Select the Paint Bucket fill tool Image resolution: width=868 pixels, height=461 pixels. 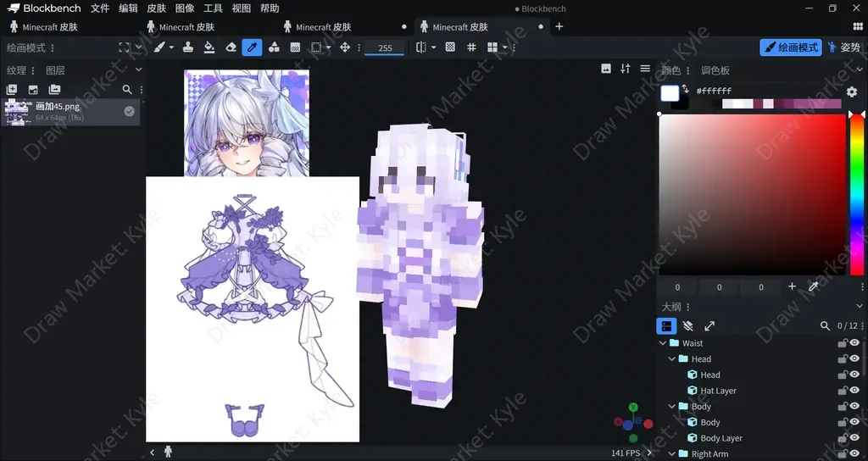(x=209, y=47)
